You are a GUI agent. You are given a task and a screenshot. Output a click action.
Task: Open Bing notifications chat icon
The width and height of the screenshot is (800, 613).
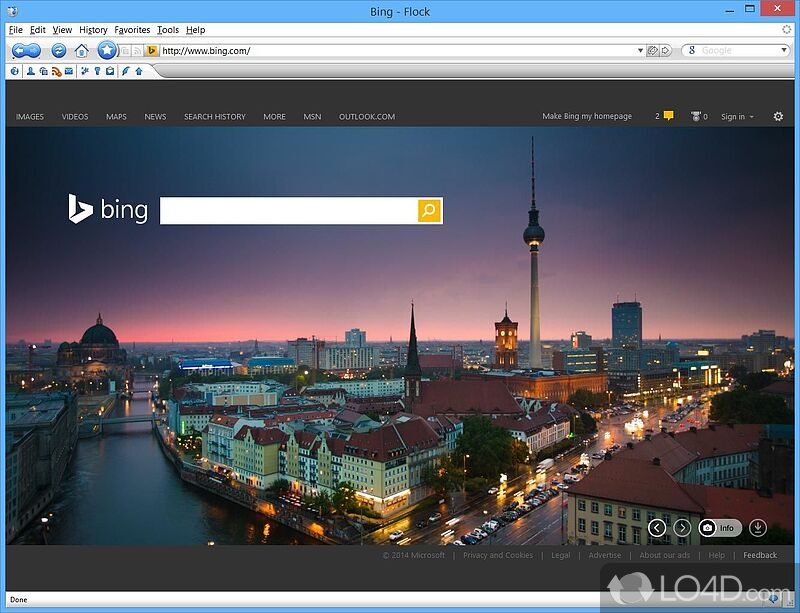(668, 116)
